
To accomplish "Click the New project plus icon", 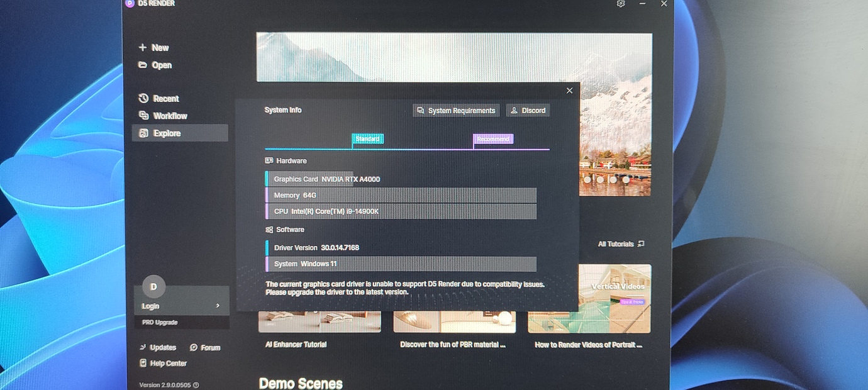I will (x=143, y=47).
